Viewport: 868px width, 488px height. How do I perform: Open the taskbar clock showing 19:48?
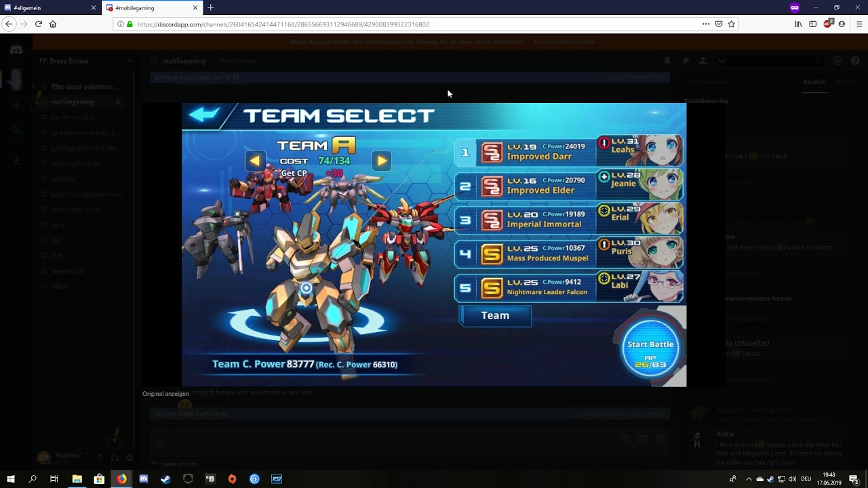[829, 479]
